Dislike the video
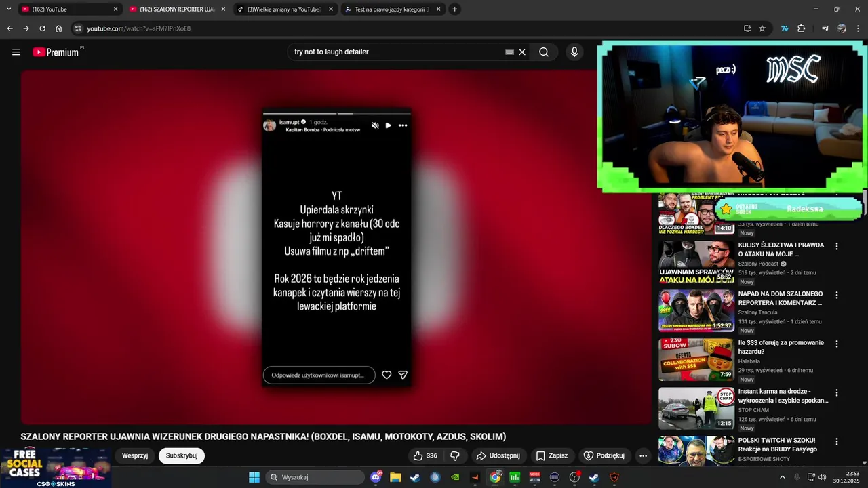The image size is (868, 488). point(455,455)
